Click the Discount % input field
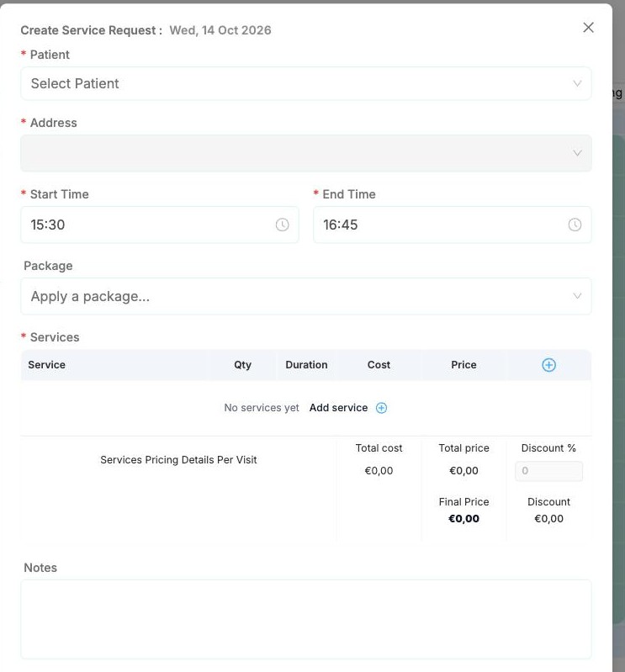The width and height of the screenshot is (625, 672). tap(548, 471)
